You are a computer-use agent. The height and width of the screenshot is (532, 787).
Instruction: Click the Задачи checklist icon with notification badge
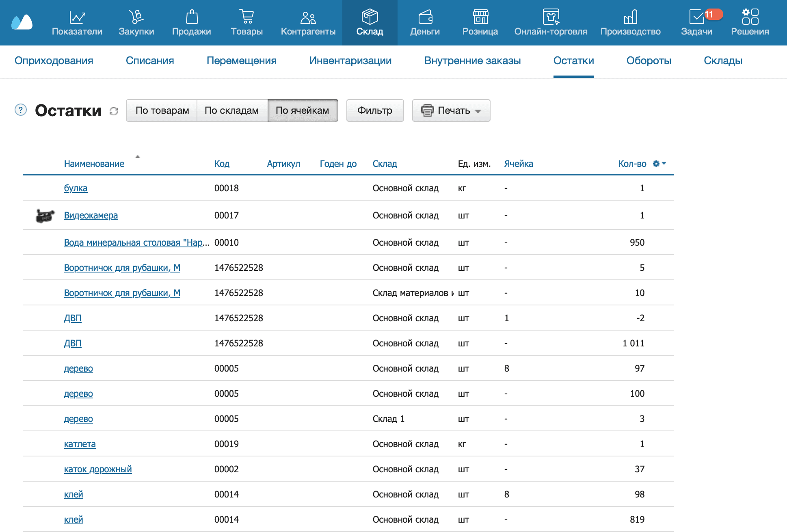[x=697, y=17]
